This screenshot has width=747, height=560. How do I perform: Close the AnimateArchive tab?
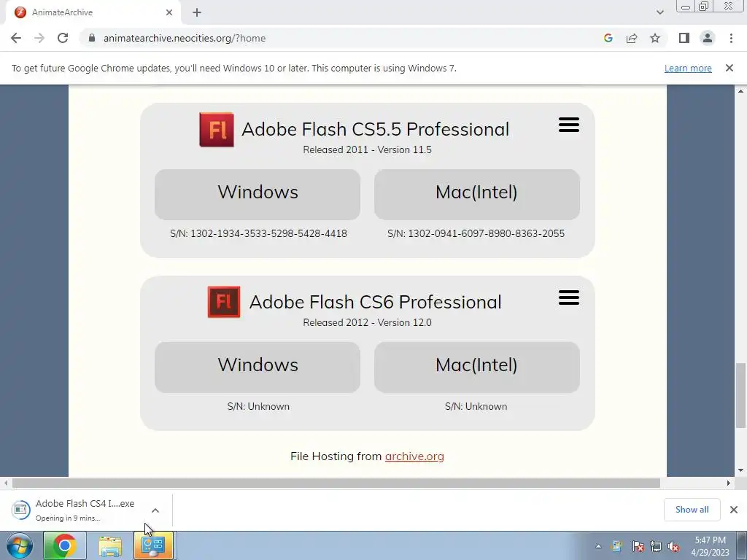click(169, 12)
